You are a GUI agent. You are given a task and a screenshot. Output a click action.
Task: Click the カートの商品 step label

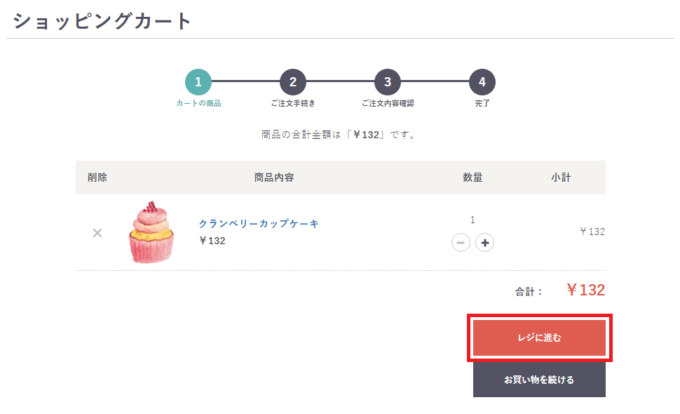pos(199,103)
